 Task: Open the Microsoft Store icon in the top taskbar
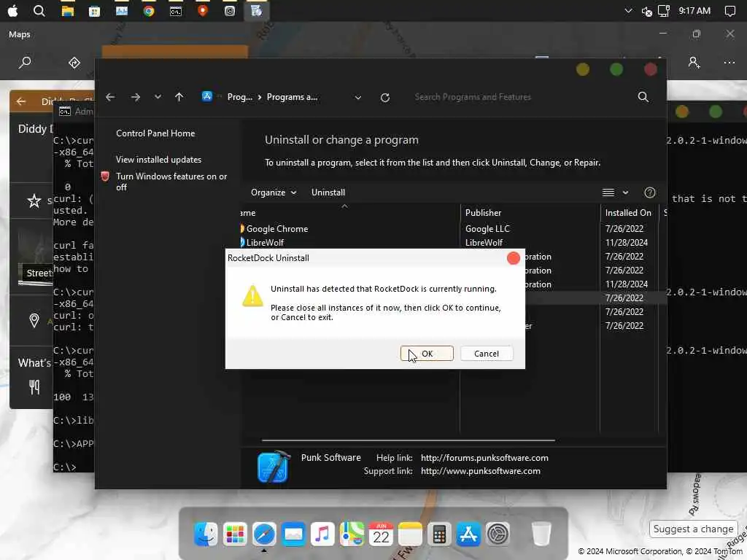coord(94,11)
